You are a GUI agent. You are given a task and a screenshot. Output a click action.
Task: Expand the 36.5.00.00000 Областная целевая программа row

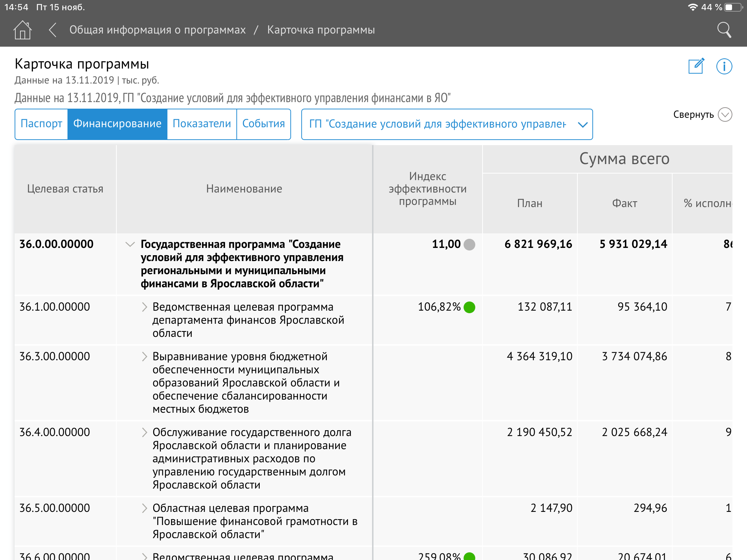pyautogui.click(x=144, y=508)
